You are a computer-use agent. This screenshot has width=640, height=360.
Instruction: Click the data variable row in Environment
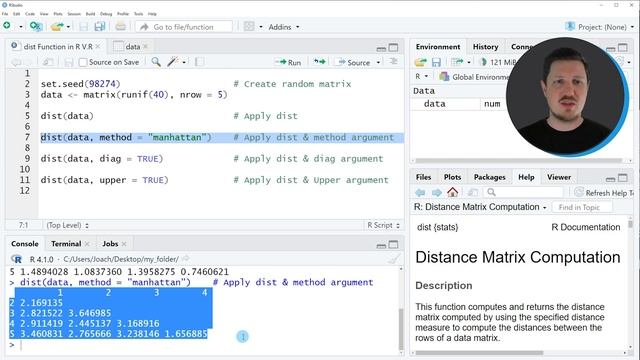459,104
